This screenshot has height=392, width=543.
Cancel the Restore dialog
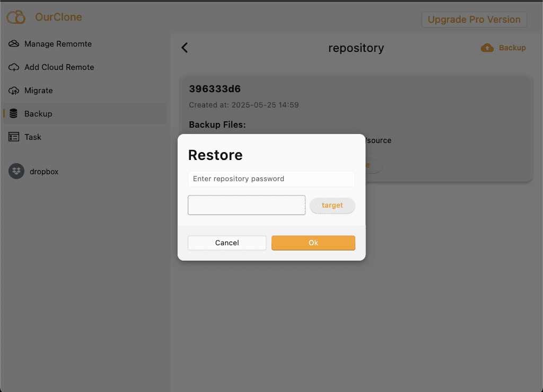coord(227,243)
